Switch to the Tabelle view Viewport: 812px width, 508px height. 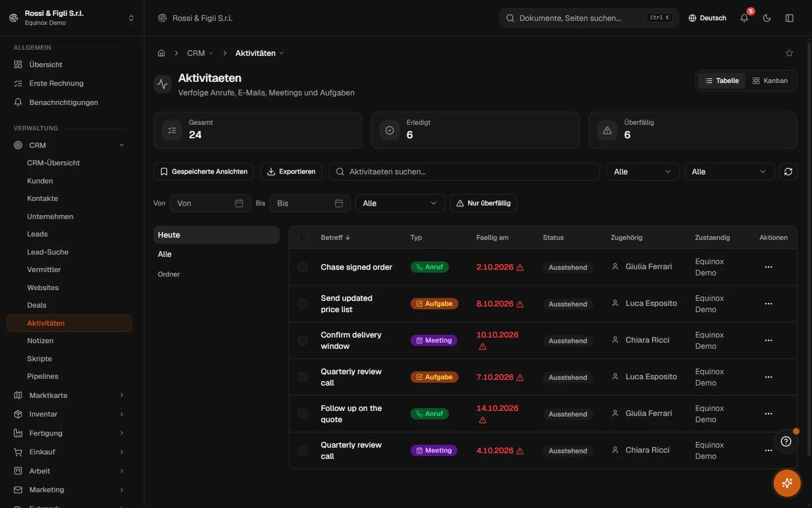click(722, 81)
